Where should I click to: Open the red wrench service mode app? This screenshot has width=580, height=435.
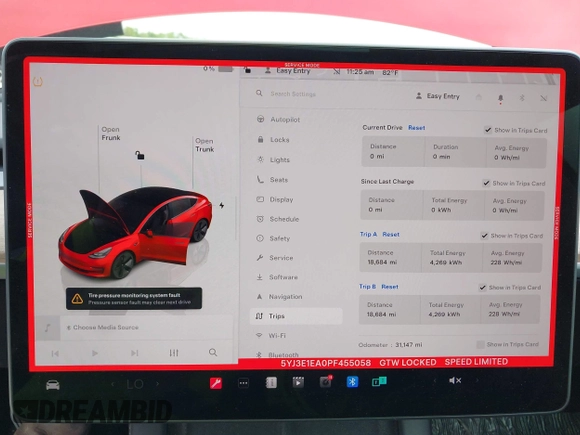coord(216,383)
